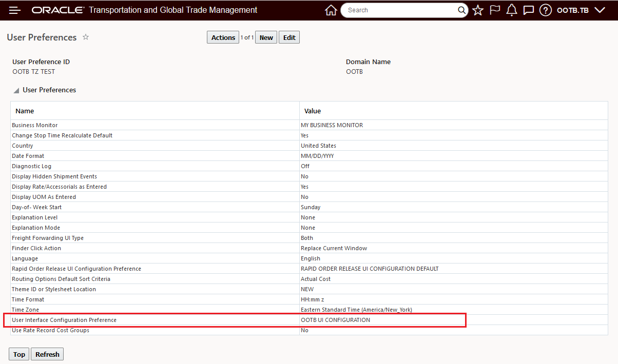
Task: Open the Watchlist flag icon
Action: tap(495, 10)
